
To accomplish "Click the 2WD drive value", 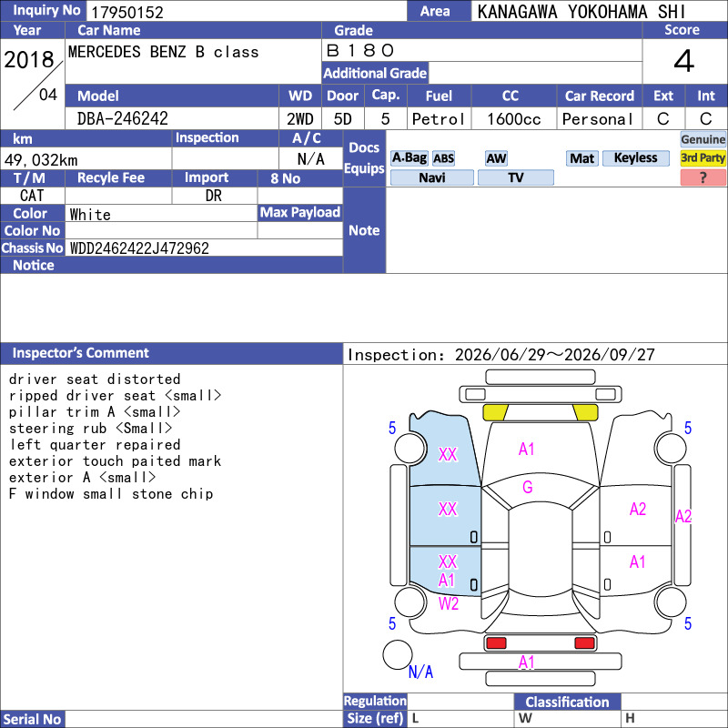I will pyautogui.click(x=300, y=119).
